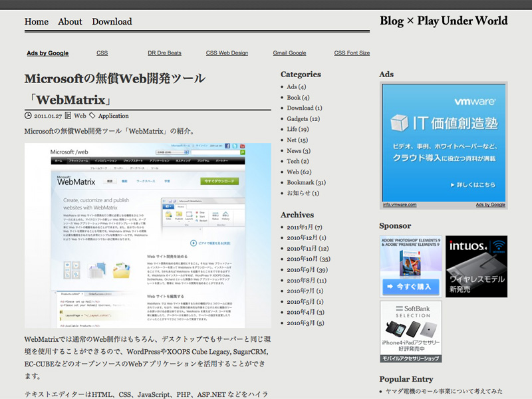Click the intuos4 wireless sponsor banner
532x399 pixels.
[x=476, y=267]
